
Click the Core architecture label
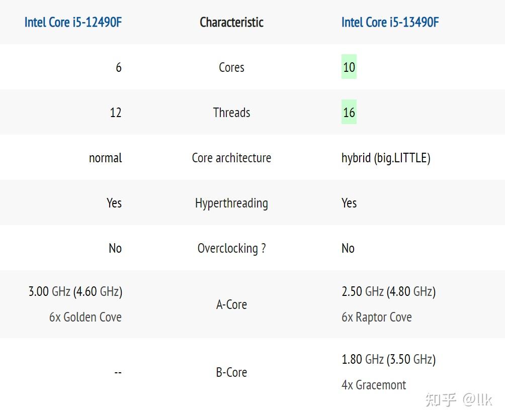coord(231,158)
